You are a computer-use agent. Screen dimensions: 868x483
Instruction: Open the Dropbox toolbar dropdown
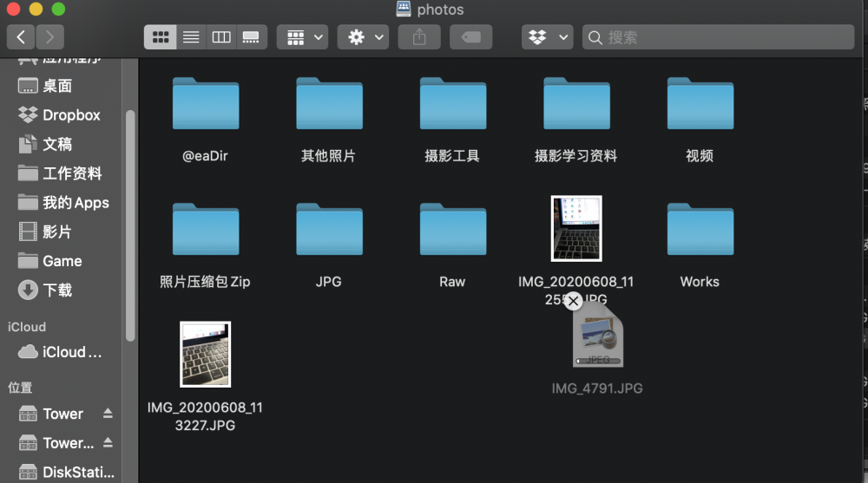tap(547, 37)
